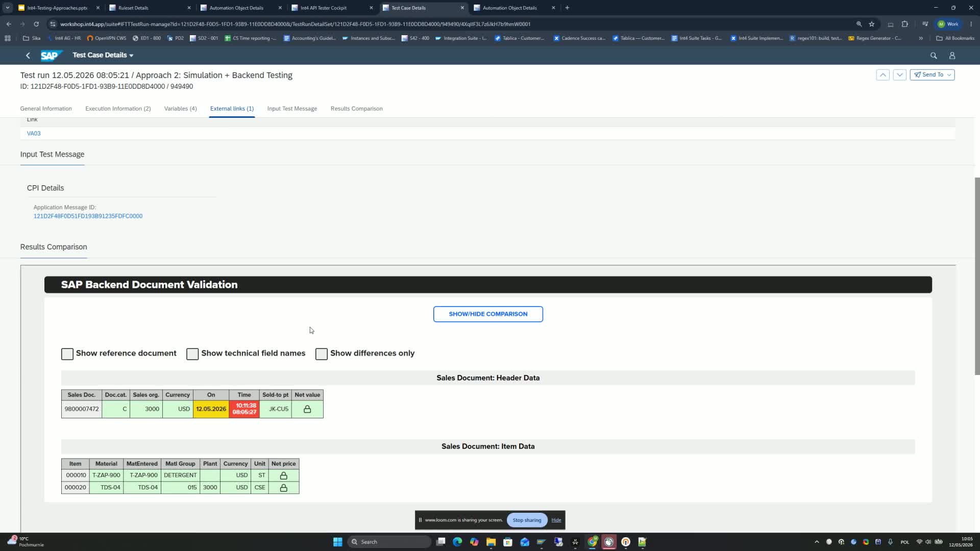Click the SHOW/HIDE COMPARISON button
Image resolution: width=980 pixels, height=551 pixels.
pyautogui.click(x=488, y=314)
